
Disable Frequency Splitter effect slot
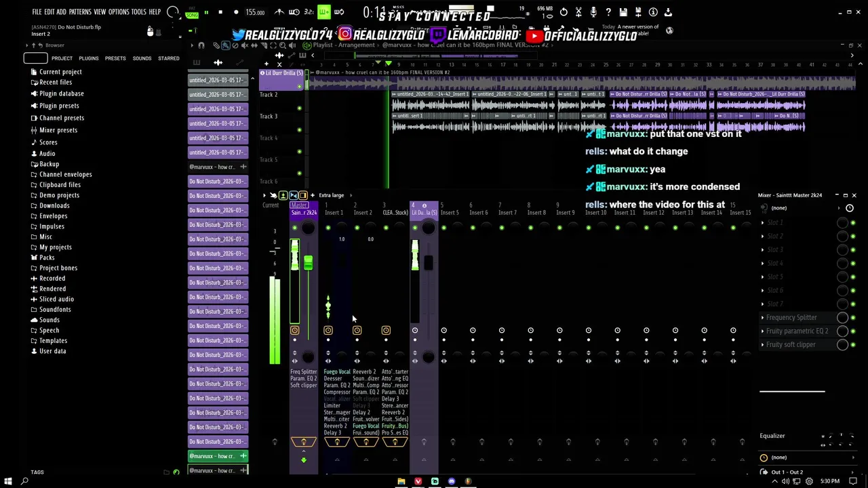[x=853, y=317]
